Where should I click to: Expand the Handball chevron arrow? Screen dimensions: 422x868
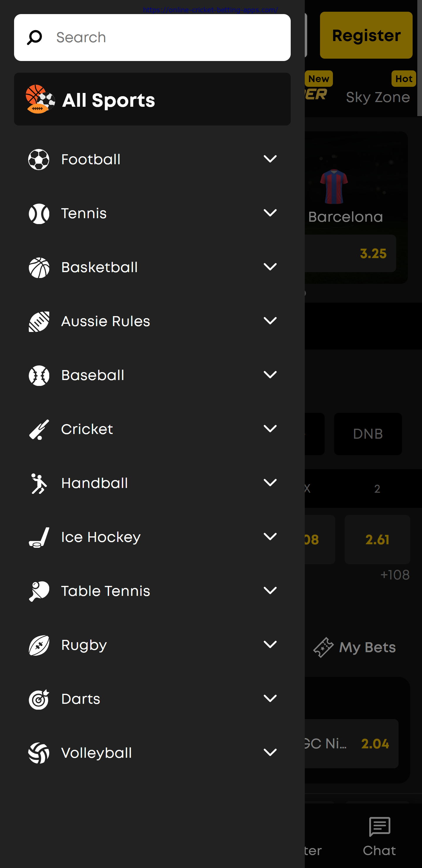point(270,482)
